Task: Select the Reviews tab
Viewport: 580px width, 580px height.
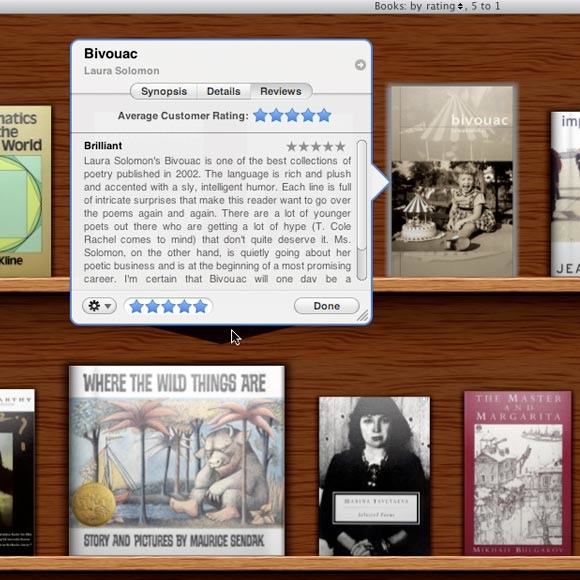Action: (281, 91)
